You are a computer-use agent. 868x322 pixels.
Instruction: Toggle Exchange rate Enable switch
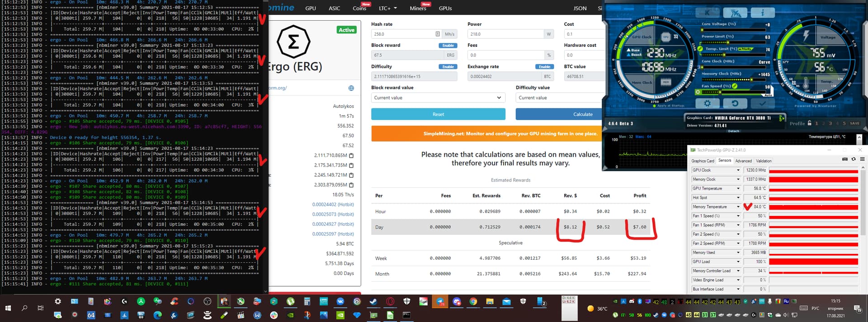(544, 67)
